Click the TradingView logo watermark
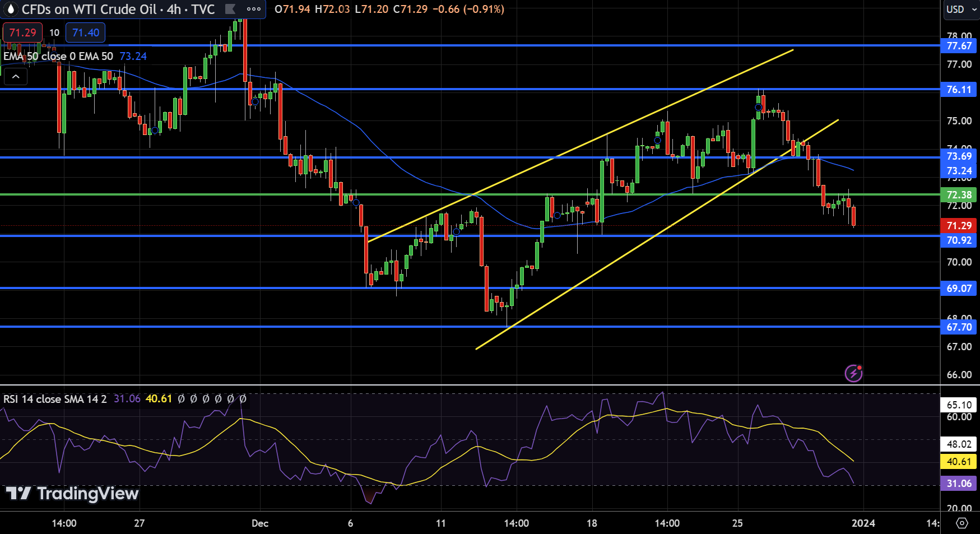Image resolution: width=980 pixels, height=534 pixels. (x=71, y=494)
